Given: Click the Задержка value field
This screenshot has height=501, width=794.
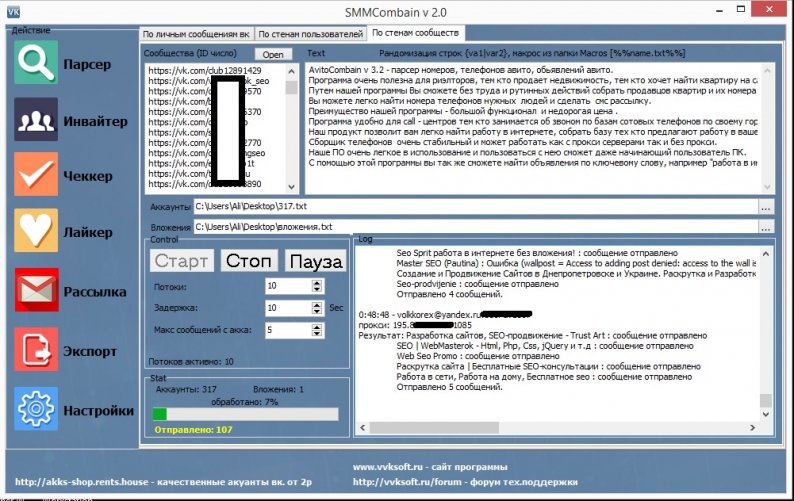Looking at the screenshot, I should (x=288, y=308).
